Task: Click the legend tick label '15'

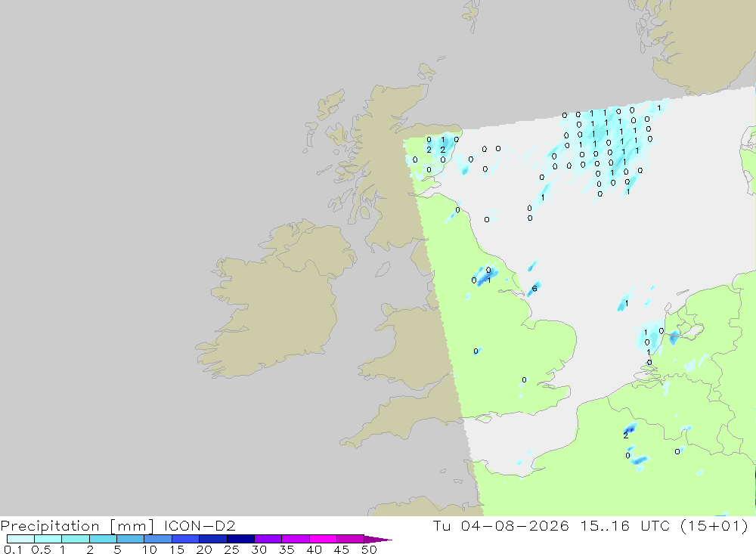Action: point(177,549)
